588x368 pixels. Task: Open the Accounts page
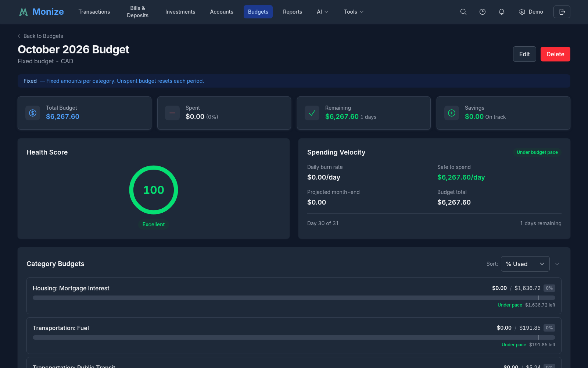point(222,12)
